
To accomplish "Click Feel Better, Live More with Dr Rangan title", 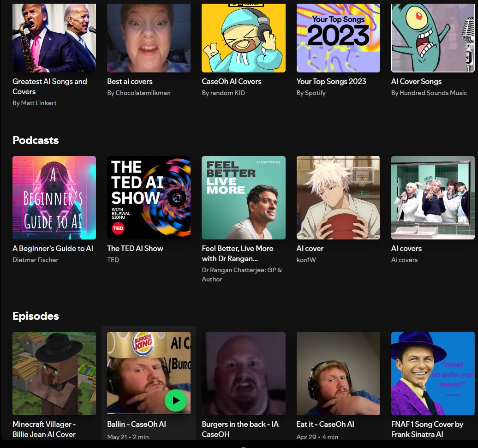I will (238, 254).
